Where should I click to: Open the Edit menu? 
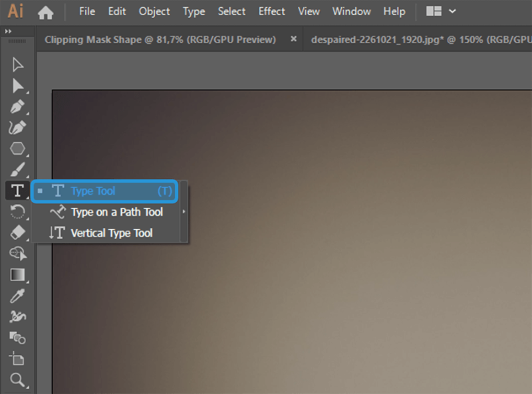click(117, 11)
